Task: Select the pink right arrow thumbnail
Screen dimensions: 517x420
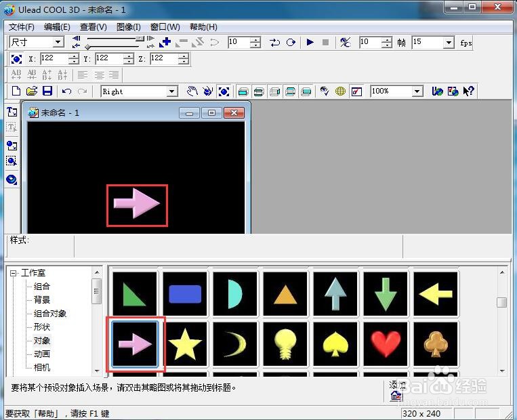Action: pos(135,344)
